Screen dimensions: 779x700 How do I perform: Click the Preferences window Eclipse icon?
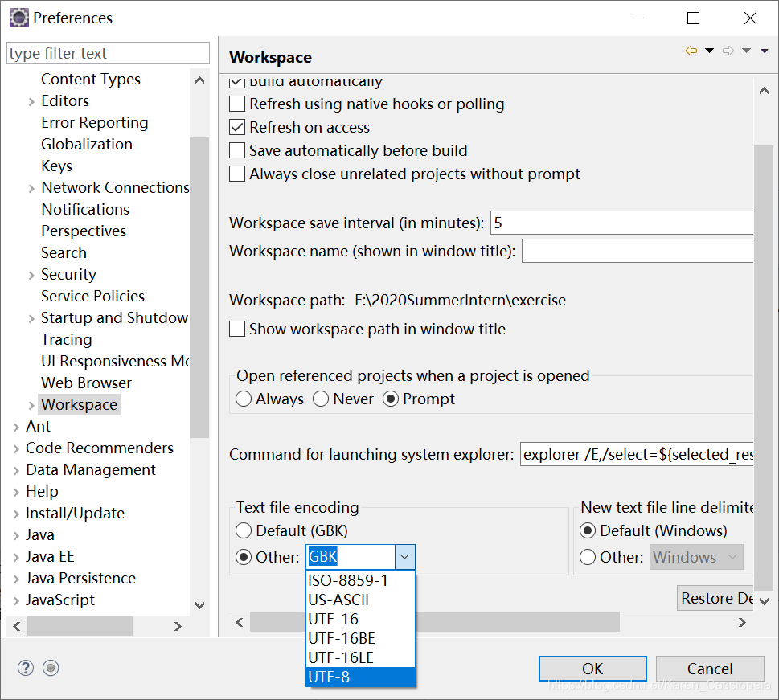18,18
